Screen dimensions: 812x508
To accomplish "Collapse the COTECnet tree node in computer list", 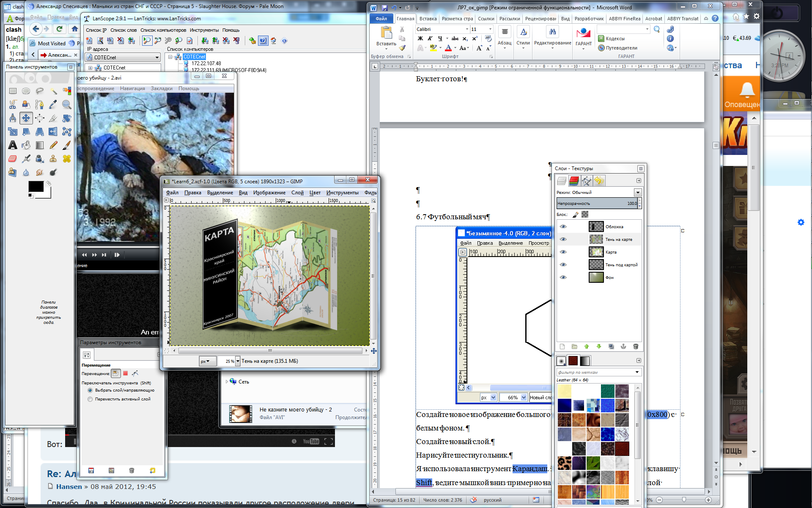I will click(170, 57).
